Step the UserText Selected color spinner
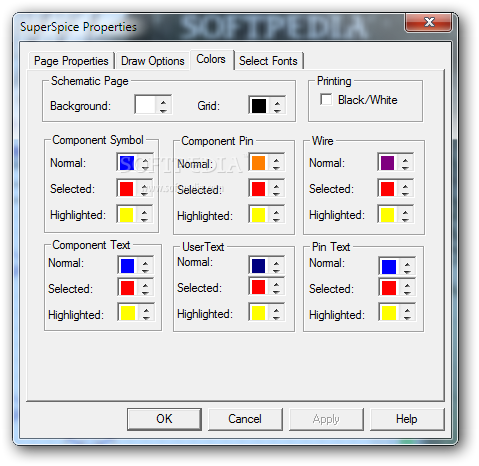 tap(276, 287)
